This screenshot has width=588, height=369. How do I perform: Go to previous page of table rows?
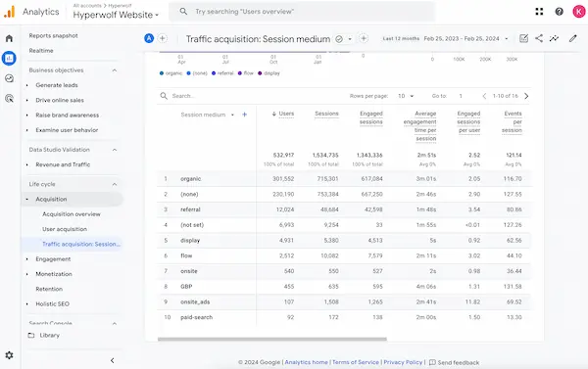coord(484,96)
